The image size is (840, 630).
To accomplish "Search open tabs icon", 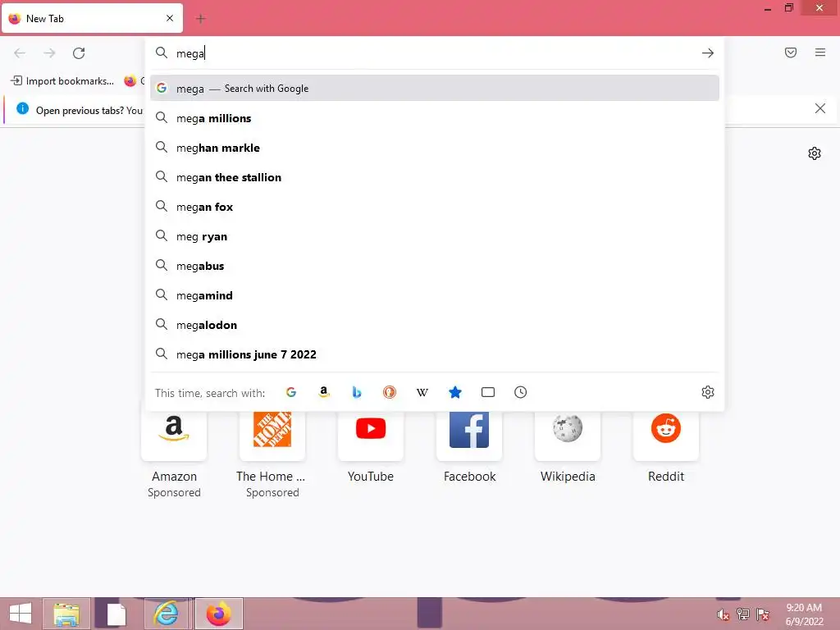I will click(x=488, y=392).
